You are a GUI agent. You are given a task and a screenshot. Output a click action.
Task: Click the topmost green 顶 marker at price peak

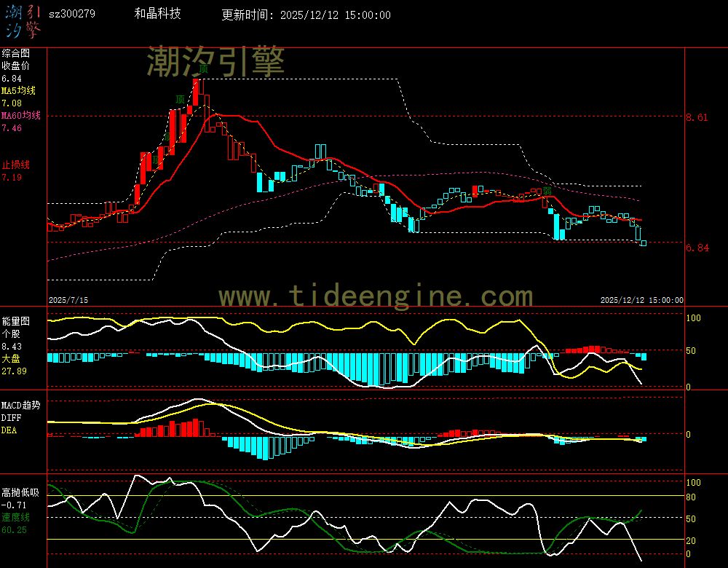tap(203, 69)
